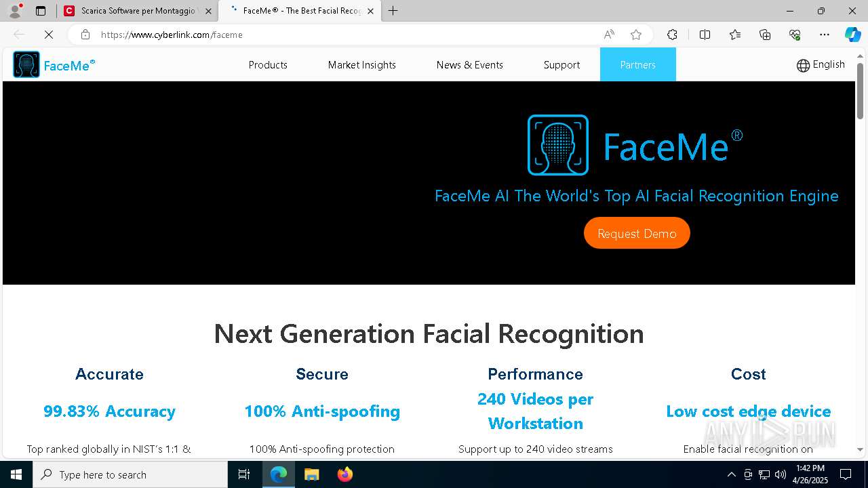Launch the Copilot sidebar

(852, 35)
